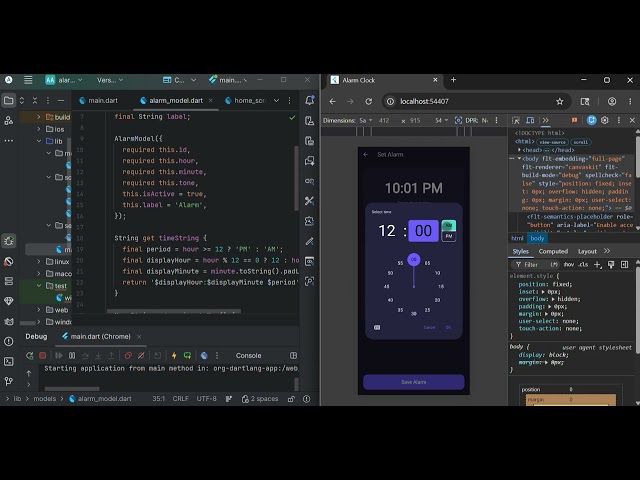Open the Git version control sidebar icon
640x480 pixels.
pyautogui.click(x=9, y=381)
